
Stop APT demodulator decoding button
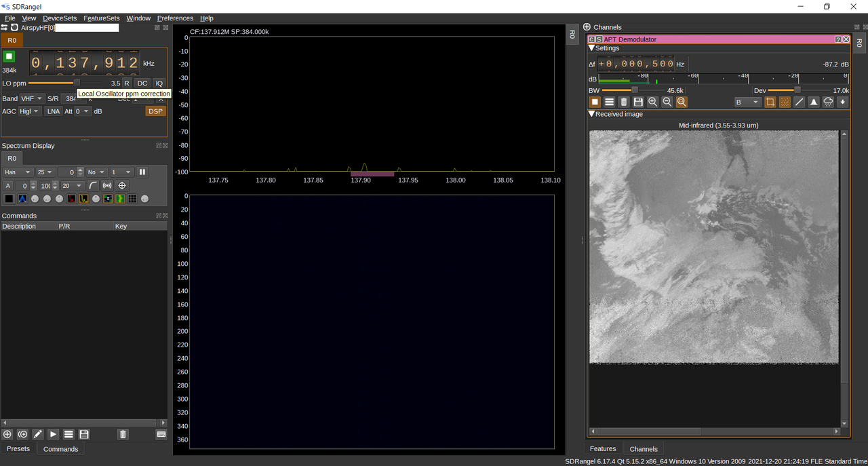(x=595, y=102)
